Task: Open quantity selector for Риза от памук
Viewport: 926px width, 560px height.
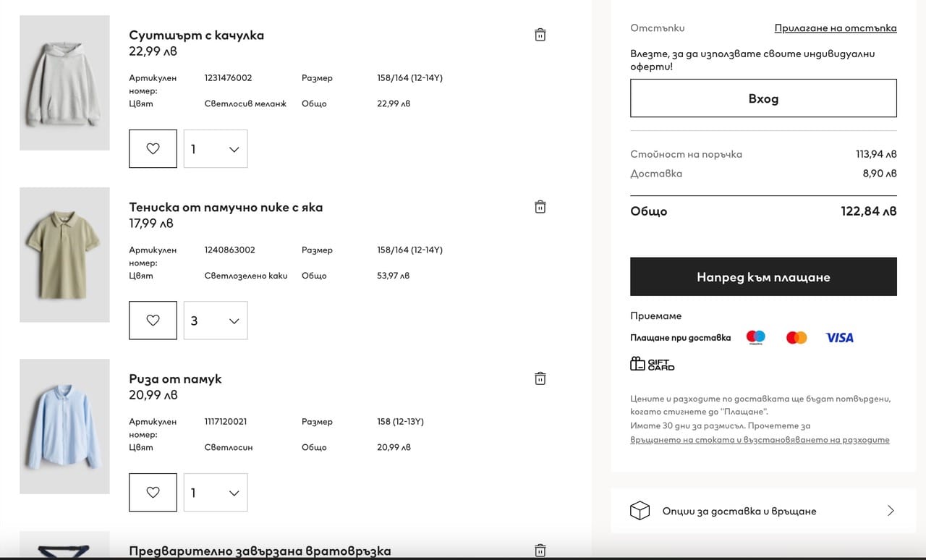Action: tap(216, 492)
